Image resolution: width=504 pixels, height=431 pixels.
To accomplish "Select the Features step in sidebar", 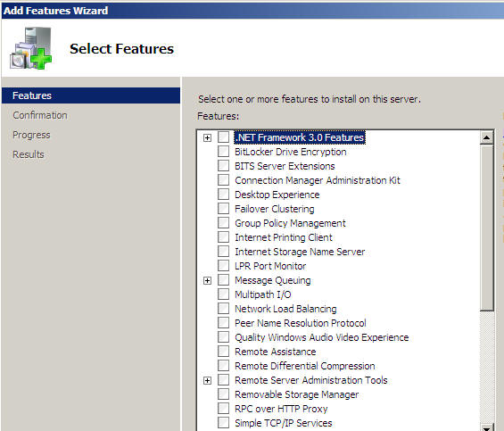I will [91, 95].
